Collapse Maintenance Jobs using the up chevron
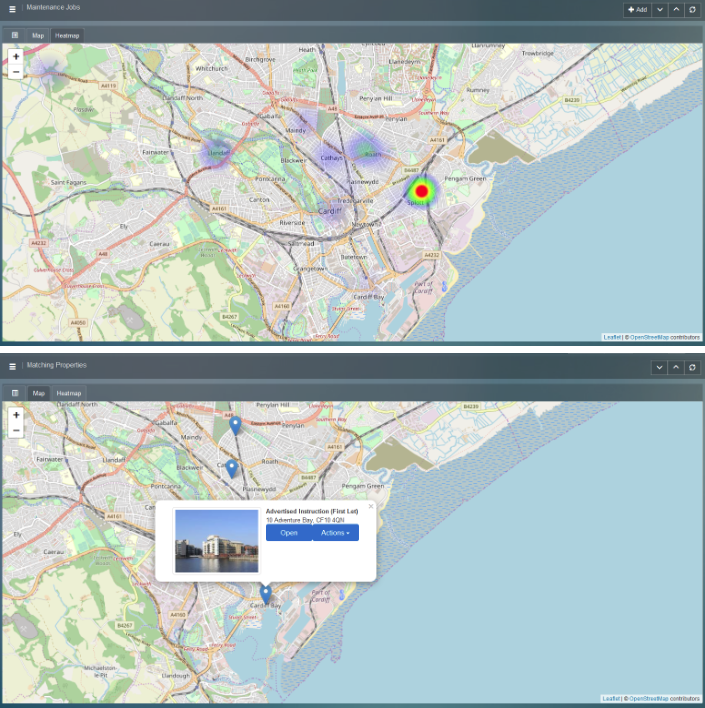Screen dimensions: 705x708 [676, 10]
